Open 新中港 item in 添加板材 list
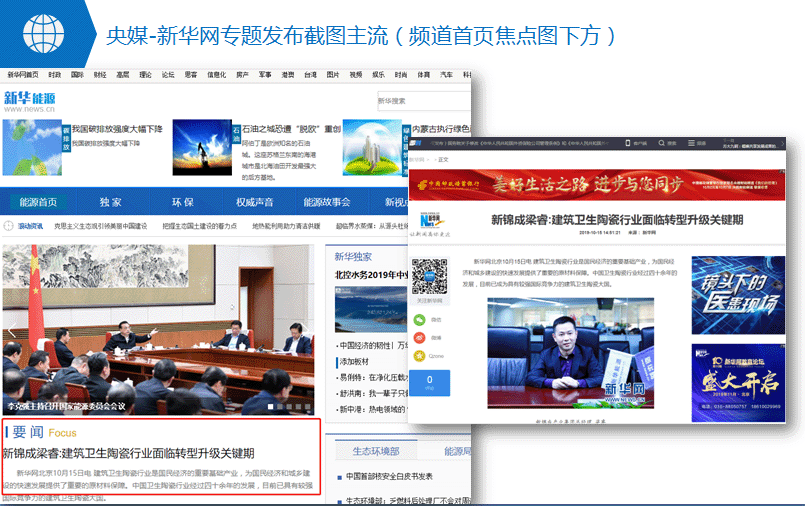Viewport: 805px width, 506px height. (x=372, y=409)
